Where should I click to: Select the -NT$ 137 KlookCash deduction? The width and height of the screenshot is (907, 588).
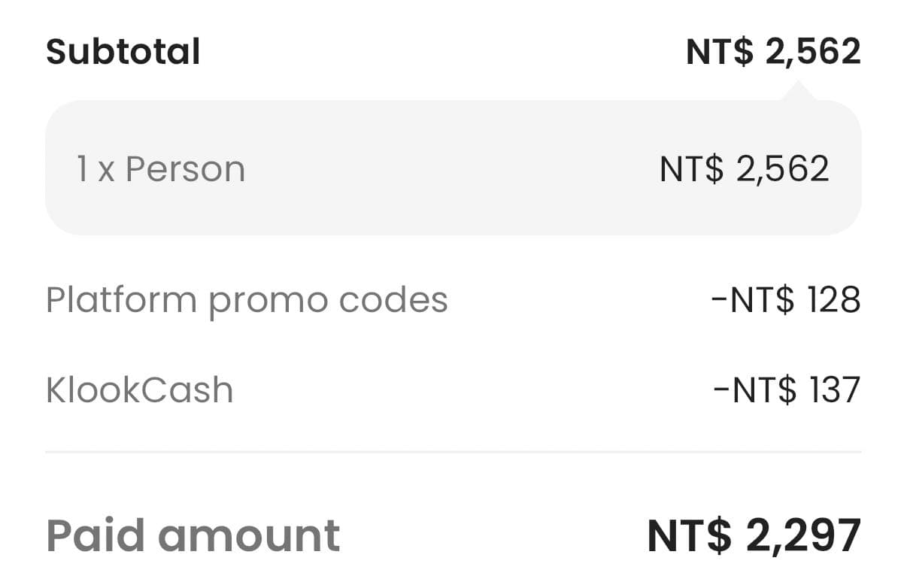(x=787, y=390)
